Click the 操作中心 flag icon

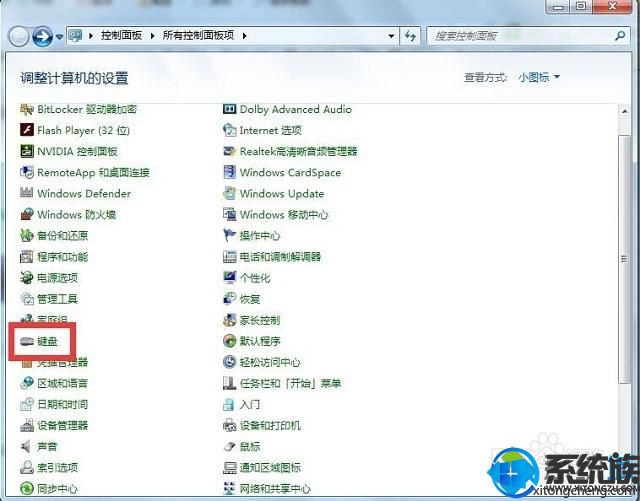(x=229, y=236)
